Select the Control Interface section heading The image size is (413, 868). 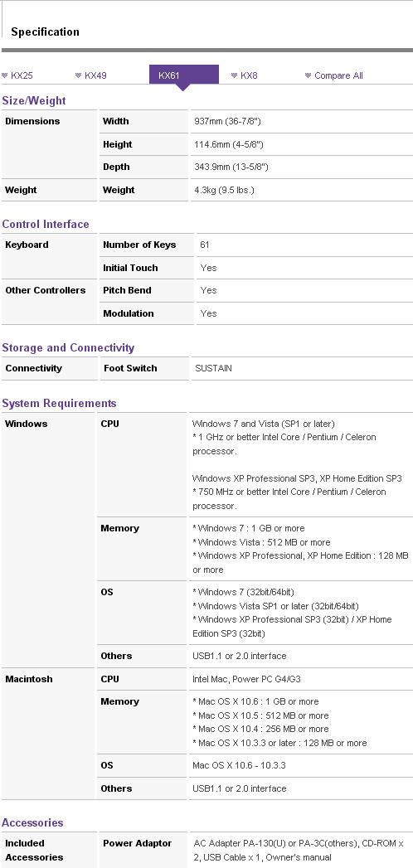click(x=46, y=224)
